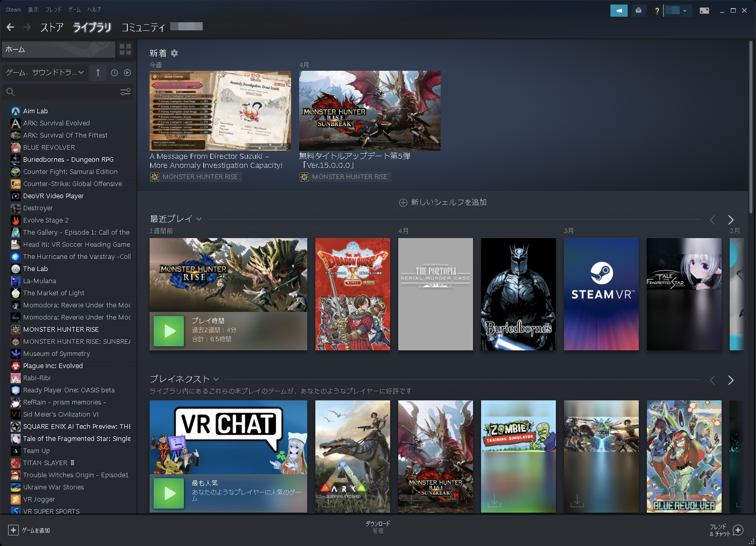Open the advanced filter sliders control
Viewport: 756px width, 546px height.
point(125,92)
